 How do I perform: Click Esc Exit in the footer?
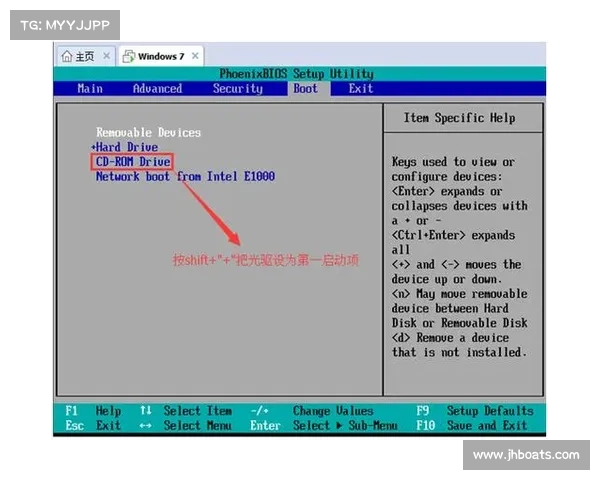pyautogui.click(x=93, y=425)
